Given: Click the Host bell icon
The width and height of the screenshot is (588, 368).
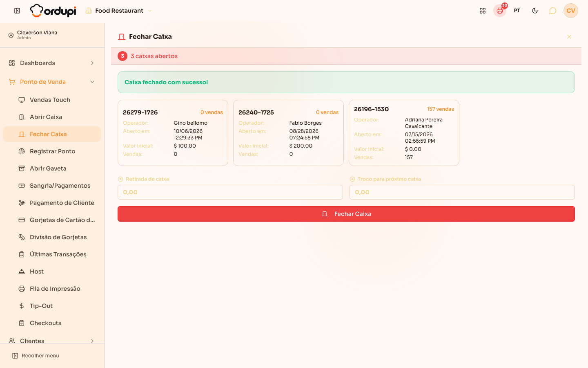Looking at the screenshot, I should pos(22,272).
